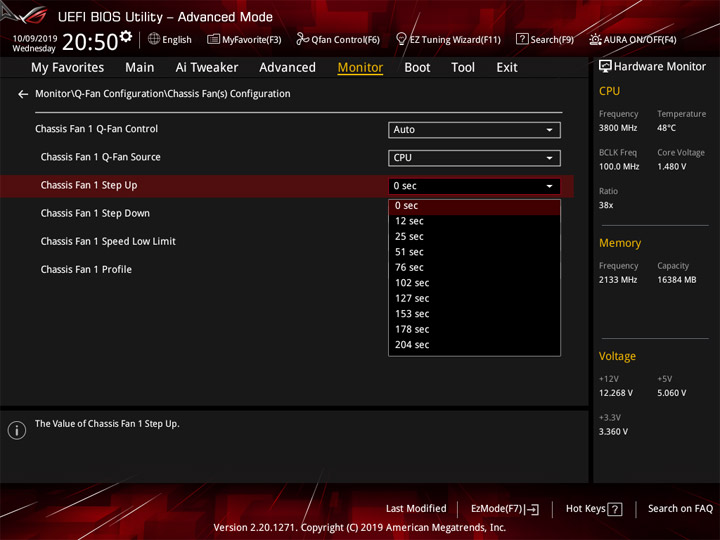Open Search on FAQ link
This screenshot has height=540, width=720.
pos(680,508)
